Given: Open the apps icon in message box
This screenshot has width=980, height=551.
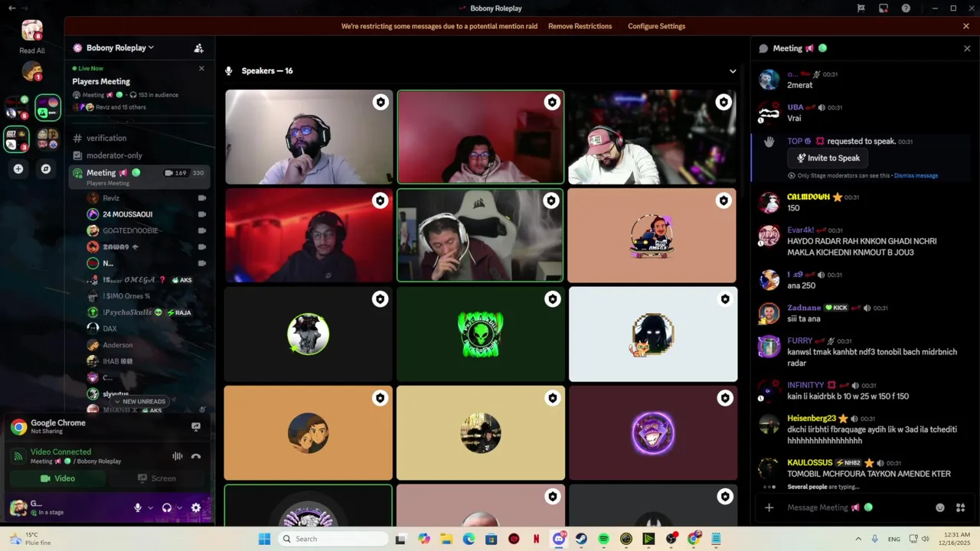Looking at the screenshot, I should [x=960, y=507].
